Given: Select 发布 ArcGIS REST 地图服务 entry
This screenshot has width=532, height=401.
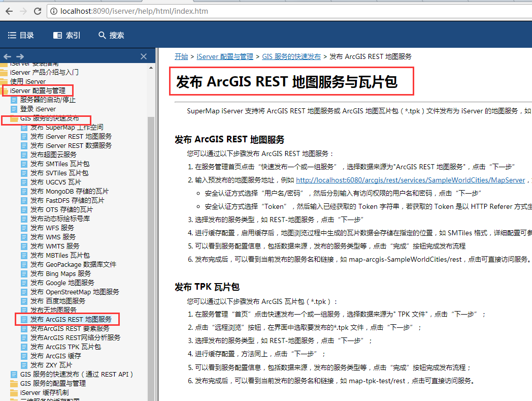Looking at the screenshot, I should pyautogui.click(x=71, y=320).
